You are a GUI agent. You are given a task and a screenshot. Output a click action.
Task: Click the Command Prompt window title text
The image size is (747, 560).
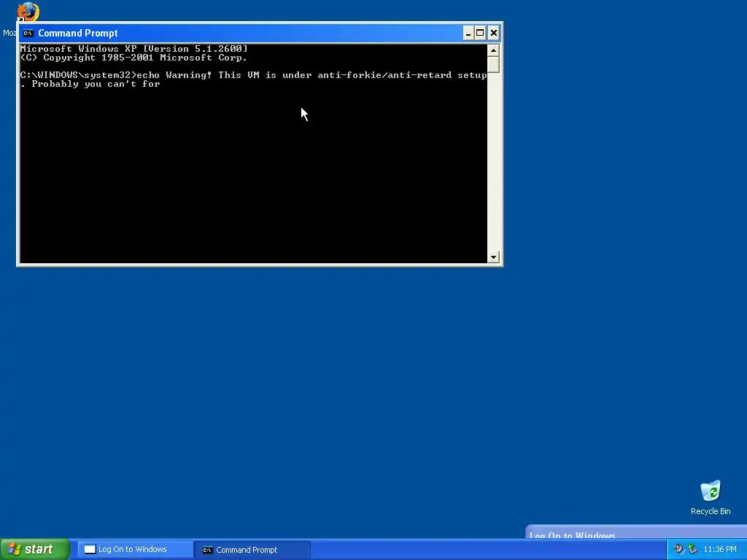tap(77, 33)
